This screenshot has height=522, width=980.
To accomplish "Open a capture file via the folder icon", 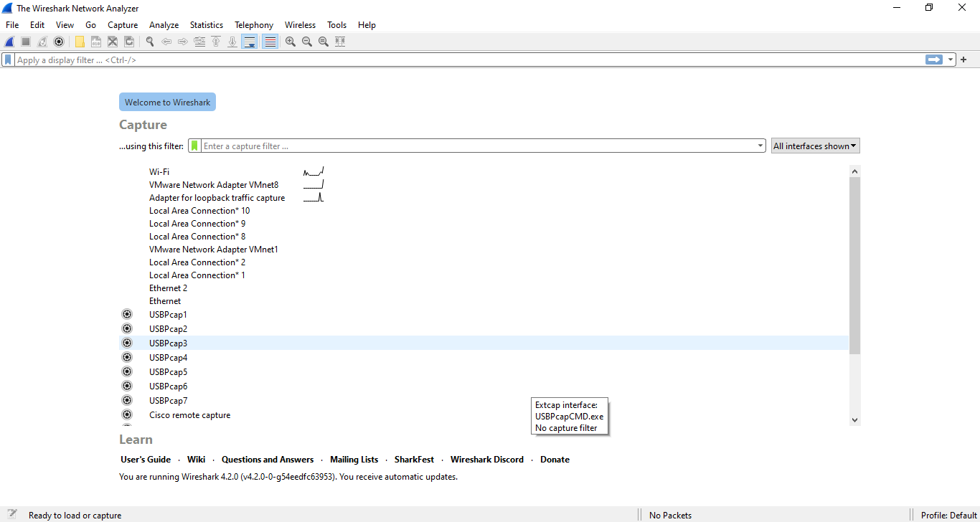I will tap(80, 42).
